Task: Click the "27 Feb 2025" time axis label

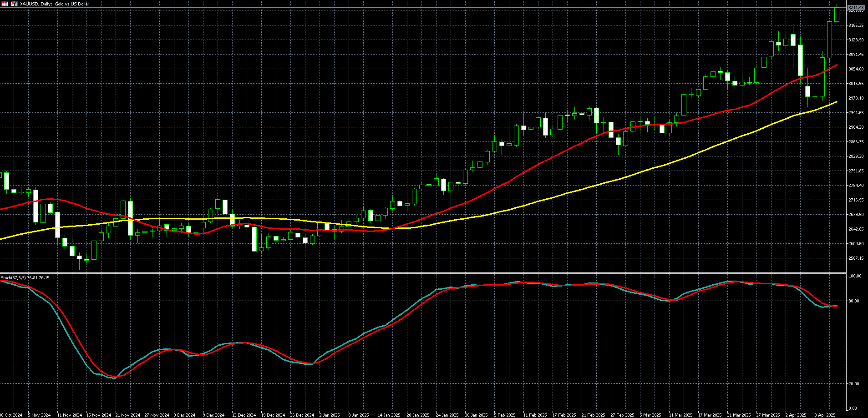Action: (x=622, y=415)
